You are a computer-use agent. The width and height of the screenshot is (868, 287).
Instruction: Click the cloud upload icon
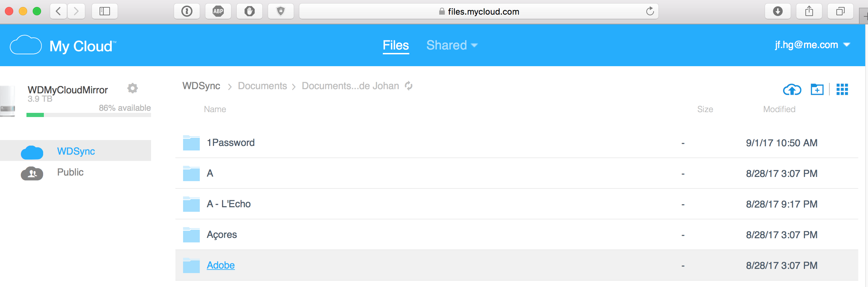(792, 90)
